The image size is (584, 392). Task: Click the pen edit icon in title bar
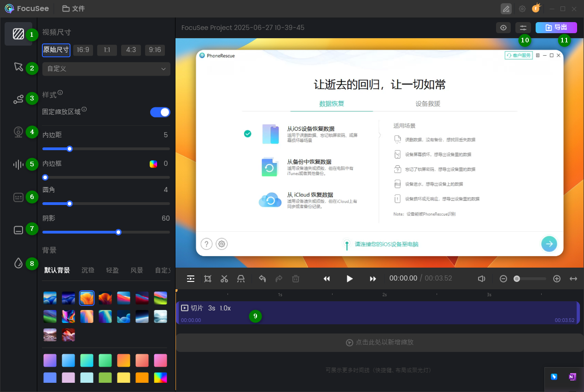[x=506, y=9]
